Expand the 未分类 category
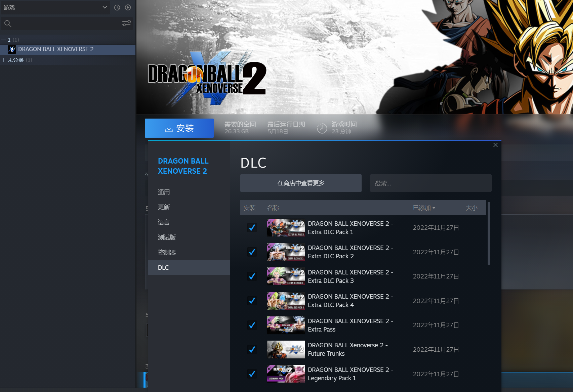Screen dimensions: 573x392 coord(4,60)
